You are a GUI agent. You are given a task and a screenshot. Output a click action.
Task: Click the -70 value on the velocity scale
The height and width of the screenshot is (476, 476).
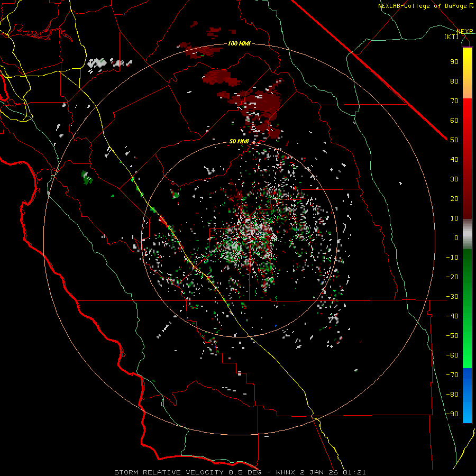coord(452,374)
